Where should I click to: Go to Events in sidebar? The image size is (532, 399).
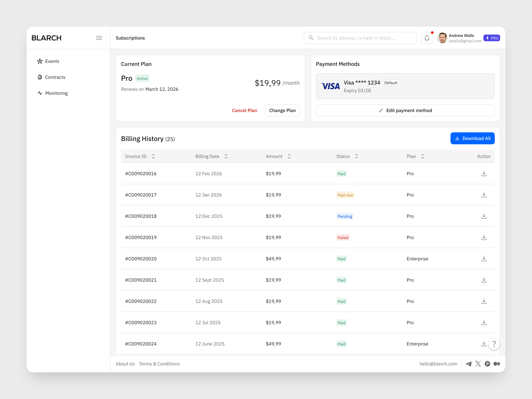pos(52,61)
